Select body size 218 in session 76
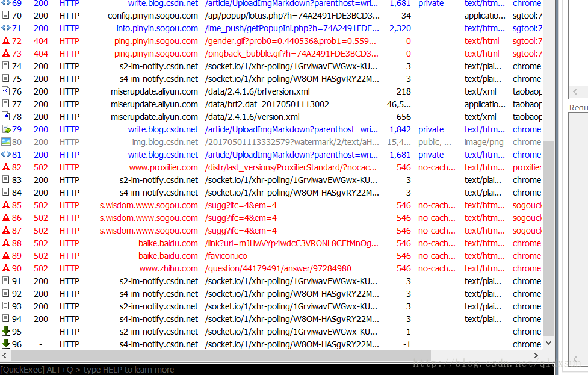588x375 pixels. click(403, 91)
